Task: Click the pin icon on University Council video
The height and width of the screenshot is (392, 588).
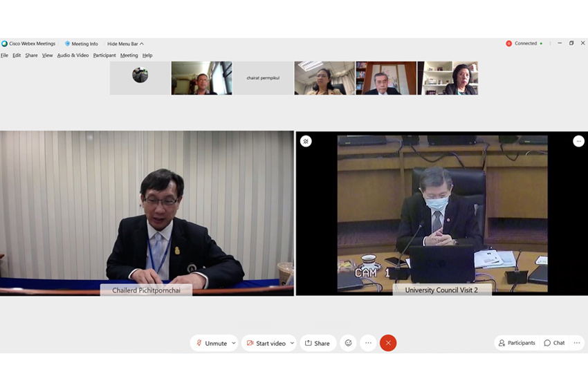Action: click(x=306, y=141)
